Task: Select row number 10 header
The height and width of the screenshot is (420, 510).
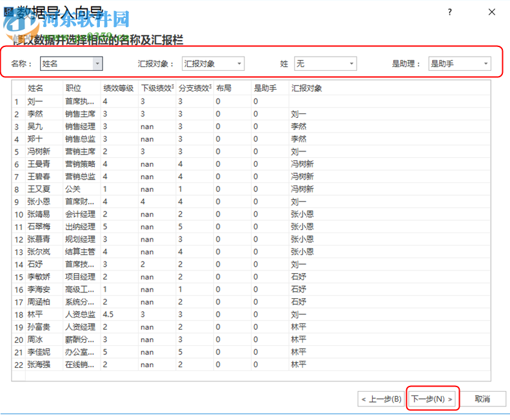Action: (19, 215)
